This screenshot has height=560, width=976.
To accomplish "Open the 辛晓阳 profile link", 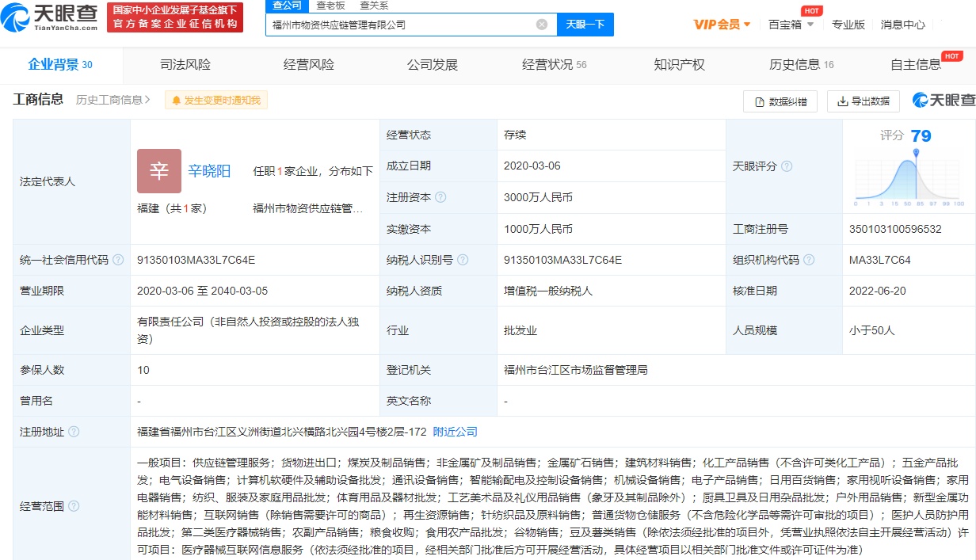I will pyautogui.click(x=209, y=171).
